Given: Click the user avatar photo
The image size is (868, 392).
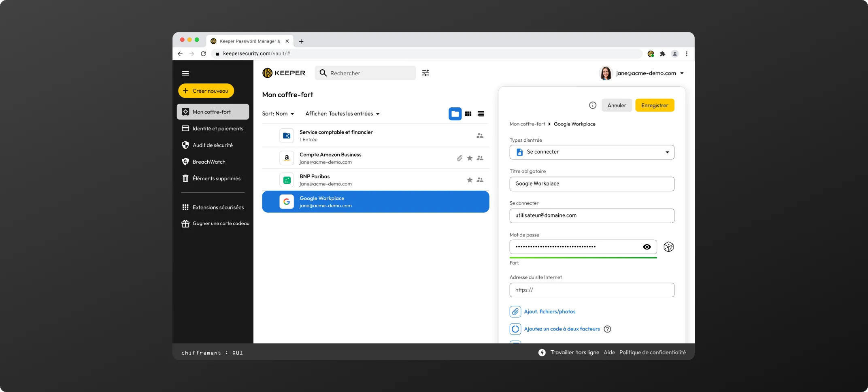Looking at the screenshot, I should point(606,73).
